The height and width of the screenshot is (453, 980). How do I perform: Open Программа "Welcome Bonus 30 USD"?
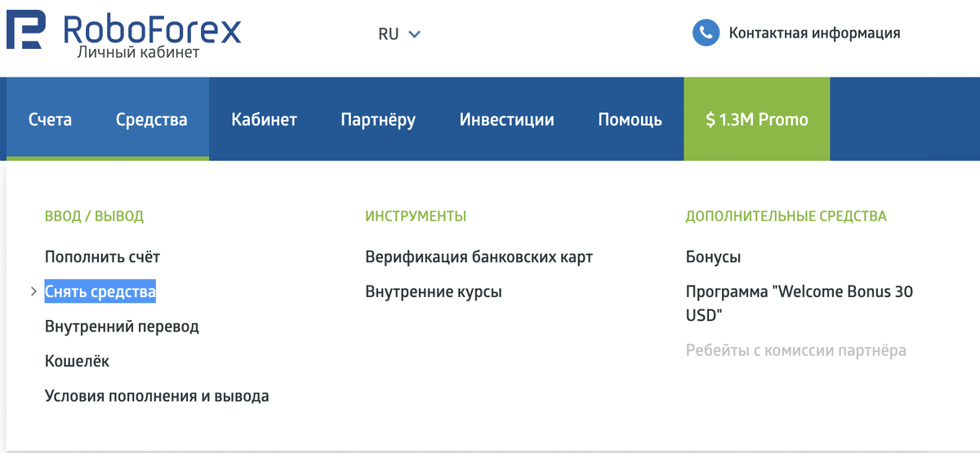[800, 303]
